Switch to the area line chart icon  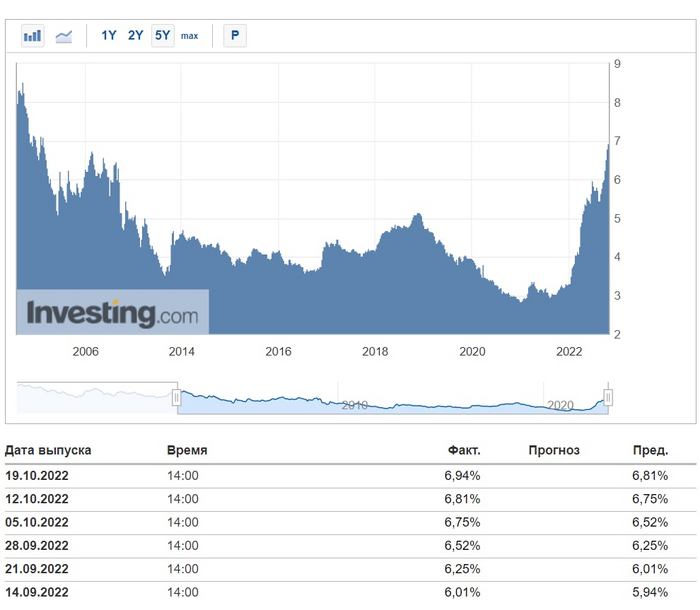click(x=64, y=36)
